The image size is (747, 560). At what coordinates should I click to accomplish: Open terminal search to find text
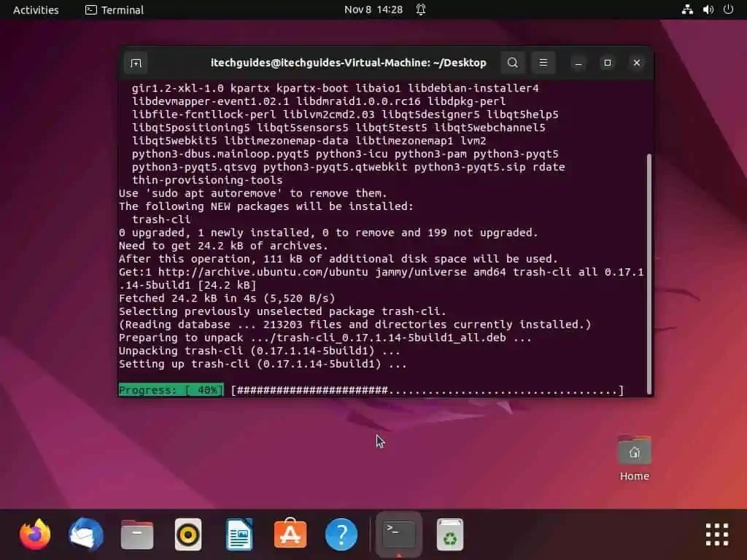(512, 63)
